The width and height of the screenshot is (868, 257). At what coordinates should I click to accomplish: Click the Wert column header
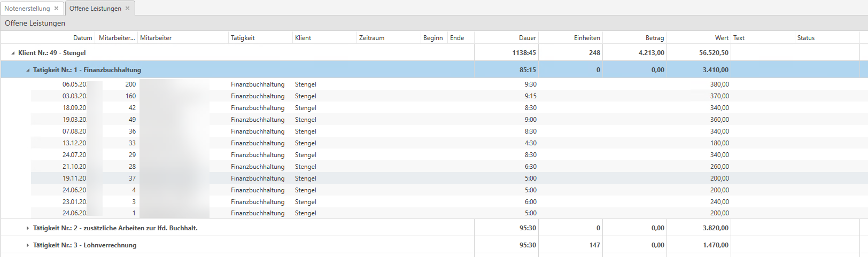pos(721,38)
